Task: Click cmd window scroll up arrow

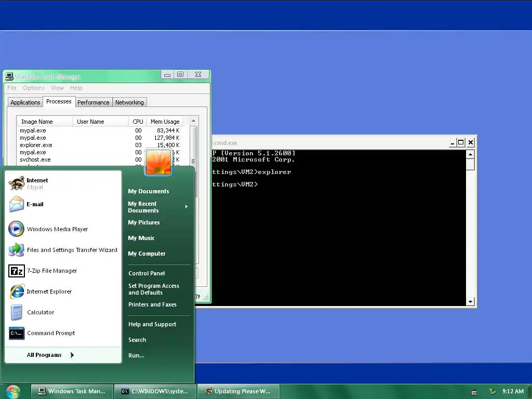Action: (x=470, y=155)
